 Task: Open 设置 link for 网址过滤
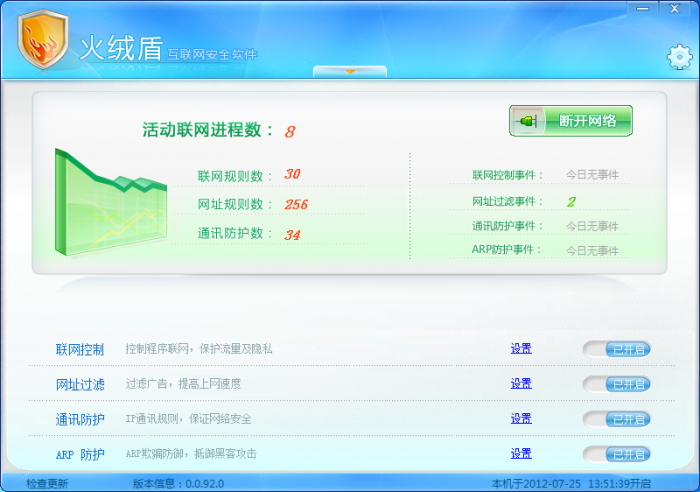[521, 384]
